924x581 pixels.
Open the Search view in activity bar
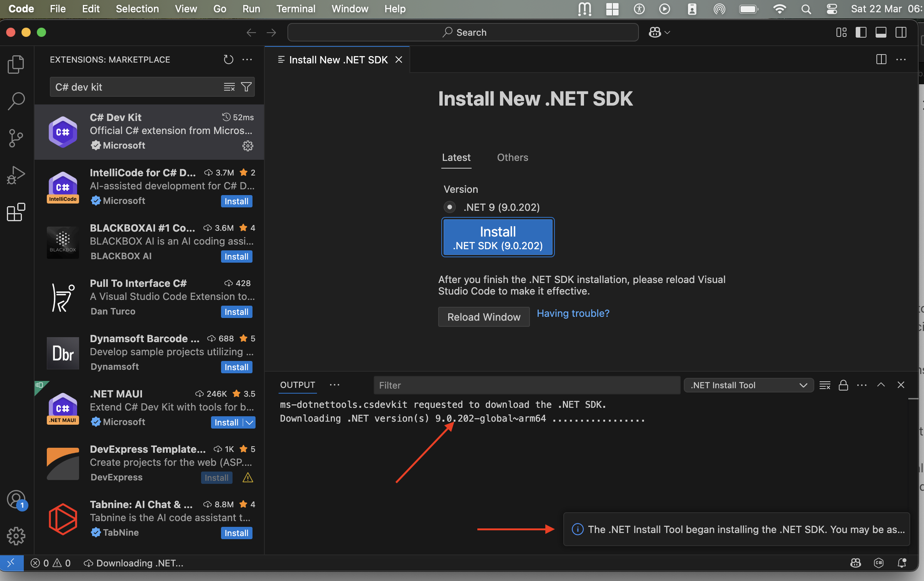tap(16, 101)
